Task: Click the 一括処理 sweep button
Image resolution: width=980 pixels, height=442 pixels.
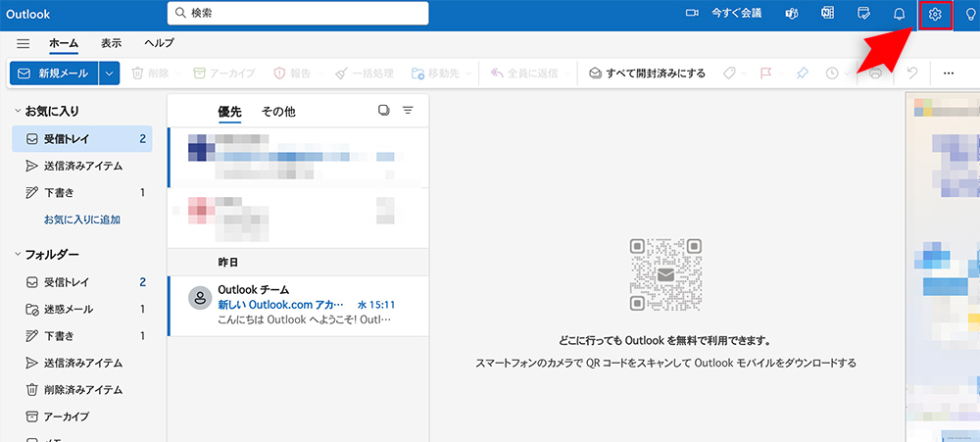Action: pyautogui.click(x=364, y=74)
